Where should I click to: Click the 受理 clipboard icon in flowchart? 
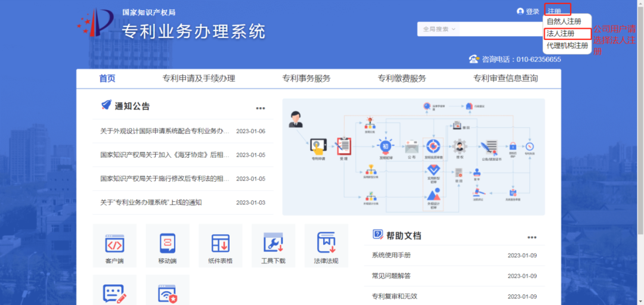click(343, 146)
